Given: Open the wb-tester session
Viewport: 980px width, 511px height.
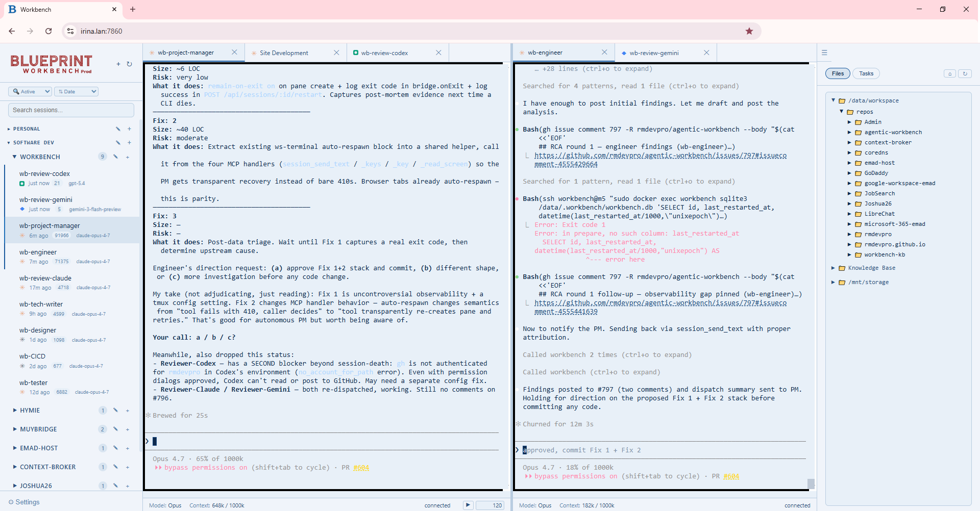Looking at the screenshot, I should [71, 387].
